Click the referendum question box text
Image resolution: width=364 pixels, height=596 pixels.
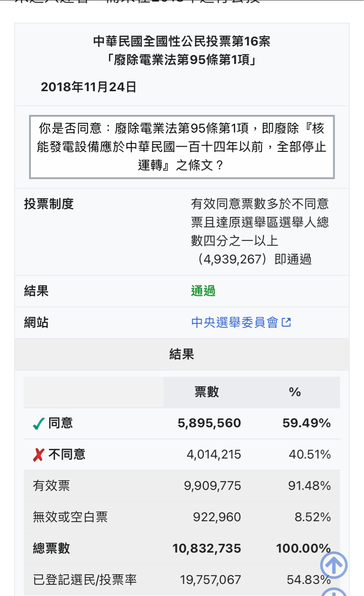pos(182,147)
